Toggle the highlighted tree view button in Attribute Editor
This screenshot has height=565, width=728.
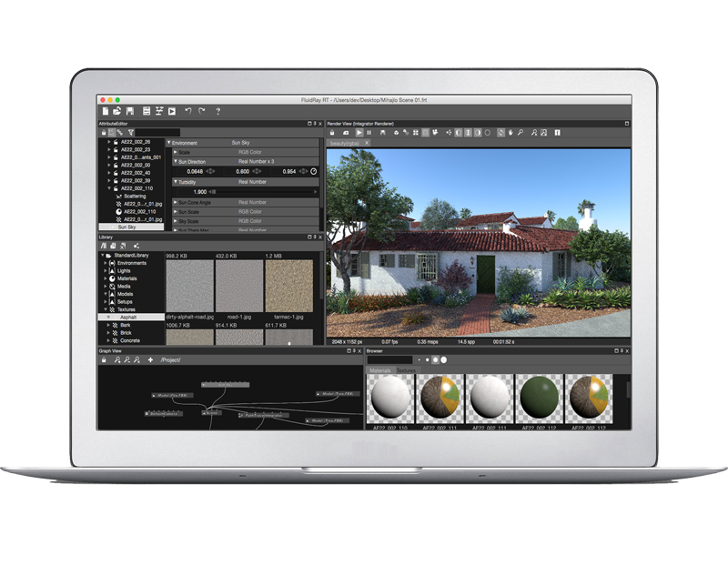point(111,132)
